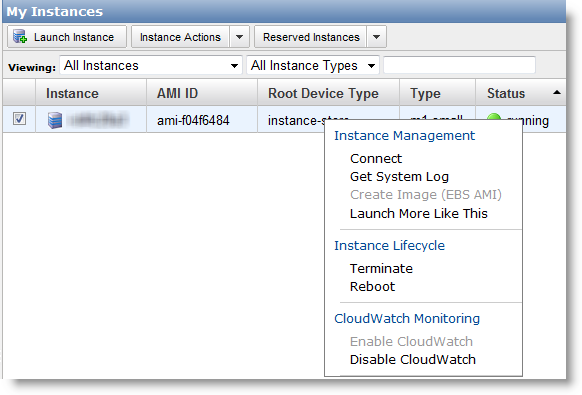The height and width of the screenshot is (395, 582).
Task: Select Disable CloudWatch menu entry
Action: 412,359
